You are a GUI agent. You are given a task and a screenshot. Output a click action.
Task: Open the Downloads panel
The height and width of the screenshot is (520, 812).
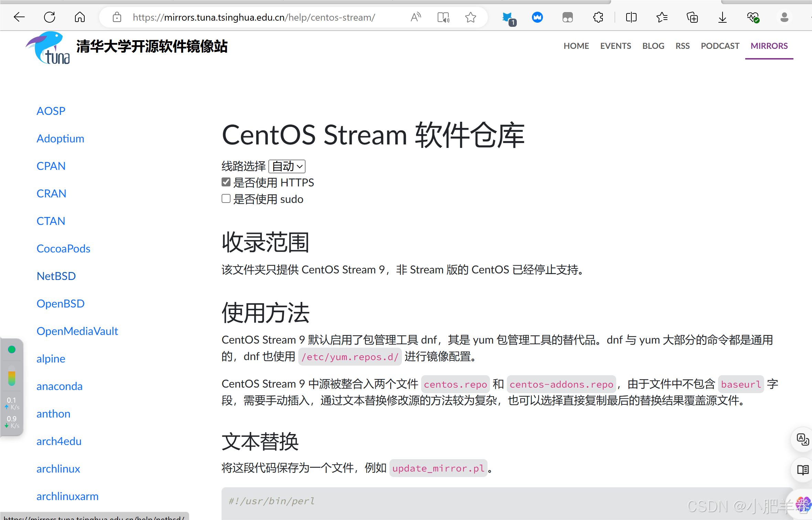click(x=722, y=17)
